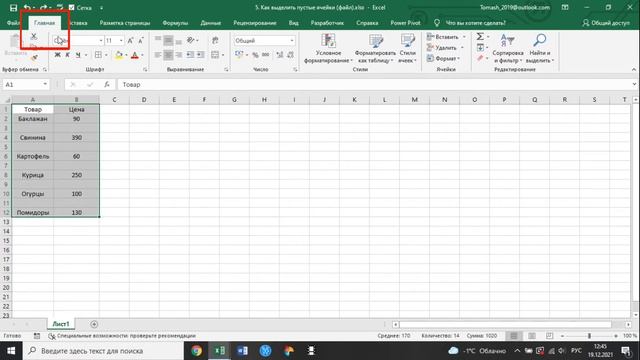Click the Save icon in title bar
Viewport: 640px width, 360px height.
click(x=13, y=7)
